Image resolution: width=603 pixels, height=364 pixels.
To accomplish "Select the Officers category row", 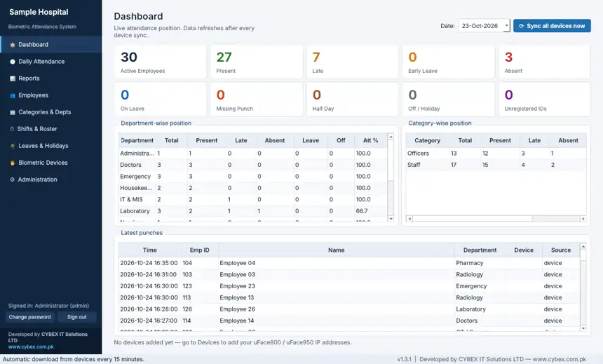I will click(x=496, y=153).
